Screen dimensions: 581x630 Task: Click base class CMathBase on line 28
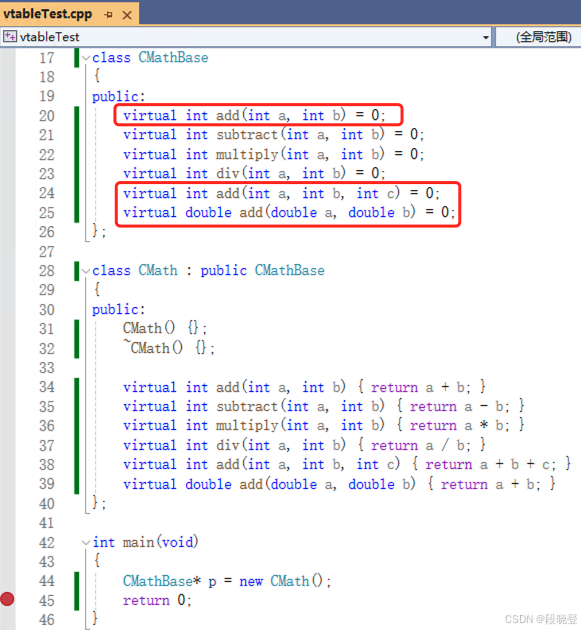(290, 270)
